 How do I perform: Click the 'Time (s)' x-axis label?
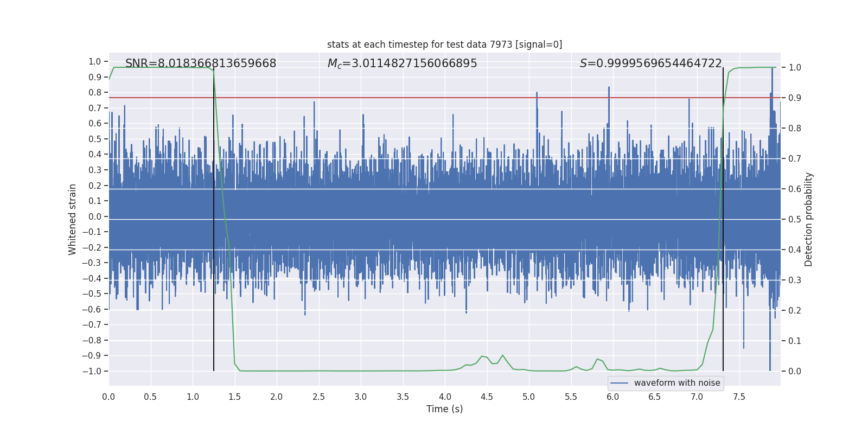[444, 409]
